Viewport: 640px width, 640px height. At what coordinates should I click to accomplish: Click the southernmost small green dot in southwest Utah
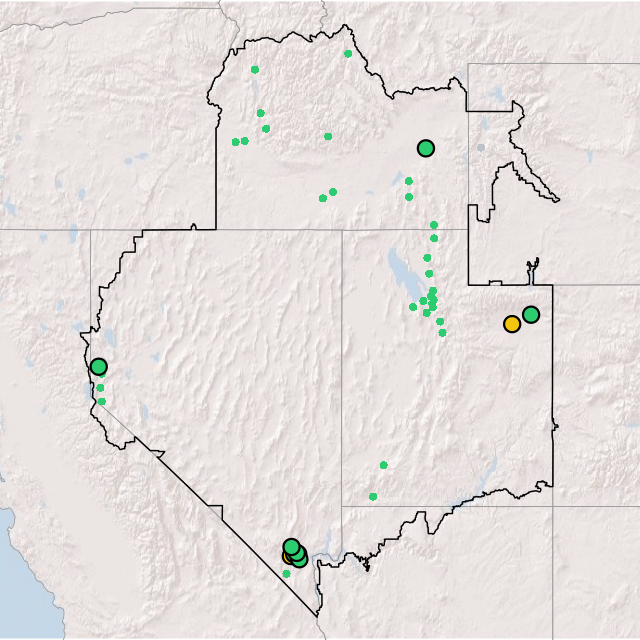(x=373, y=496)
